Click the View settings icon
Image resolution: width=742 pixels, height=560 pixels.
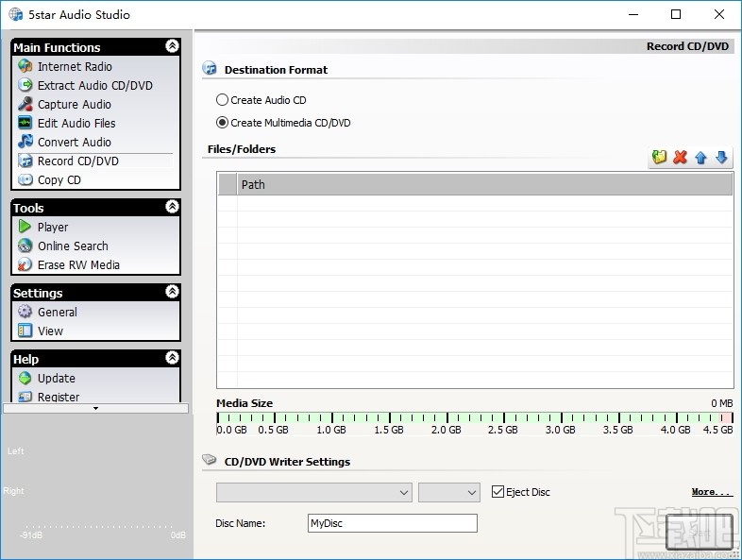25,331
